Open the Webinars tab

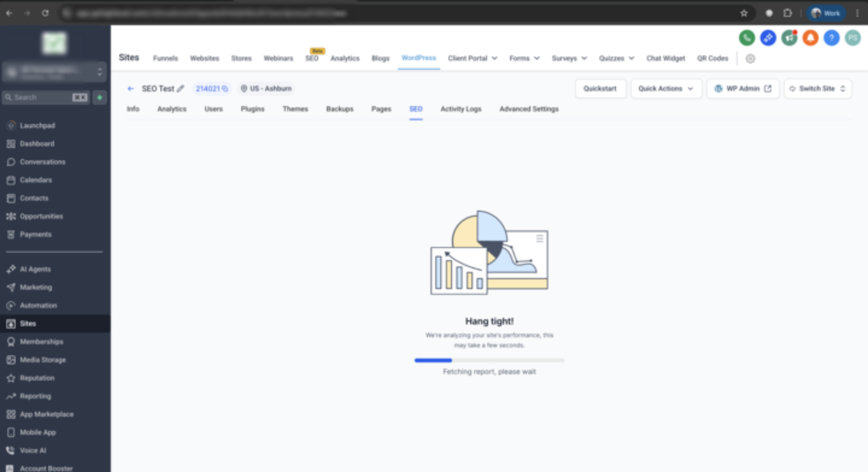point(278,59)
